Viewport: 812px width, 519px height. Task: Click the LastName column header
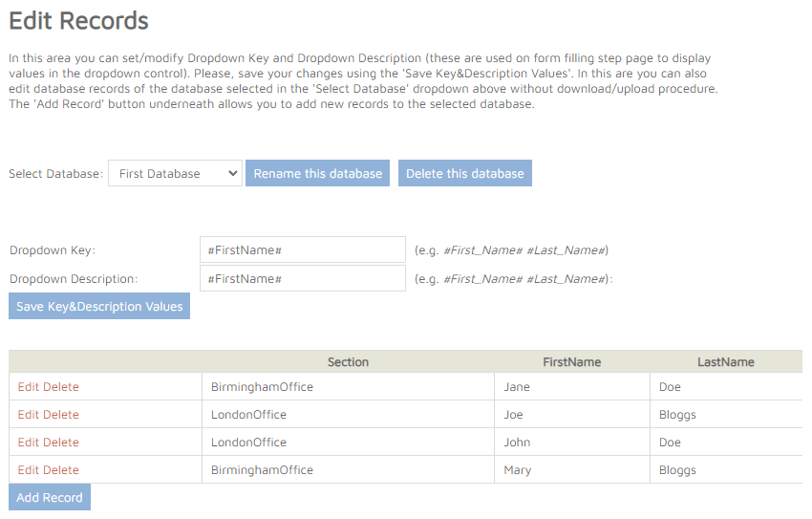click(725, 362)
